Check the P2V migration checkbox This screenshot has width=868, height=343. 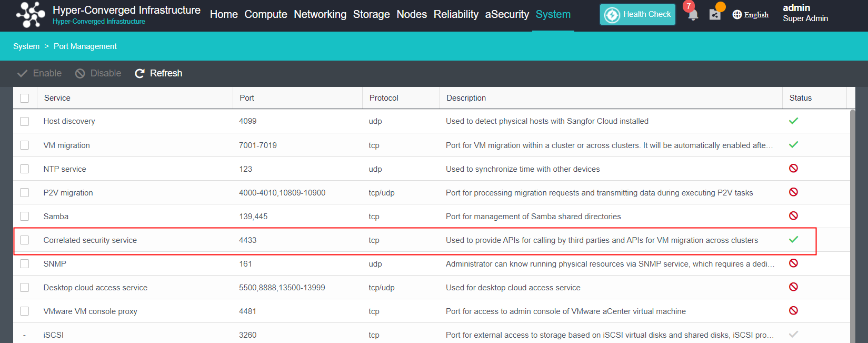25,193
